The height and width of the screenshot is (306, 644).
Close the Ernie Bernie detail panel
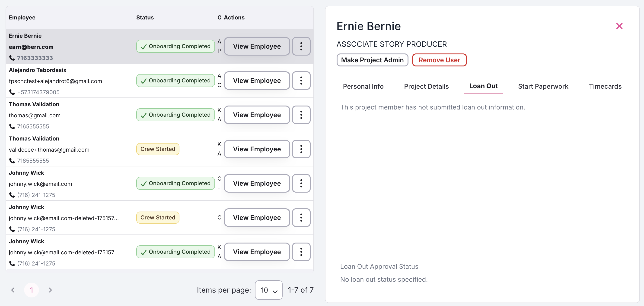tap(619, 26)
